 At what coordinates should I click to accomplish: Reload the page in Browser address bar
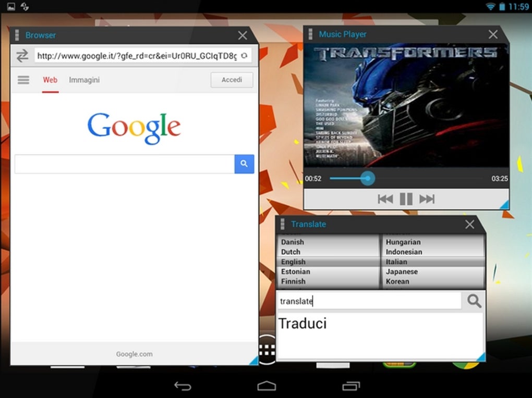click(x=244, y=56)
